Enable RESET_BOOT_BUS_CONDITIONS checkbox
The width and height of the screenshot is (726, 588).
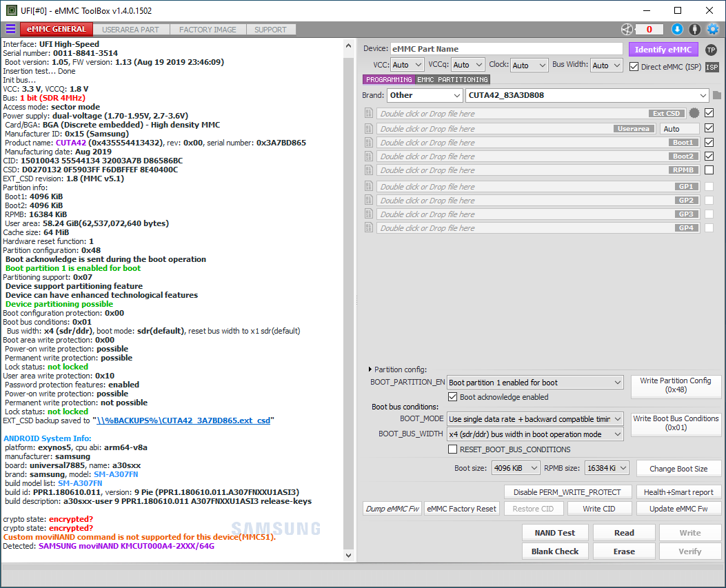pyautogui.click(x=453, y=449)
